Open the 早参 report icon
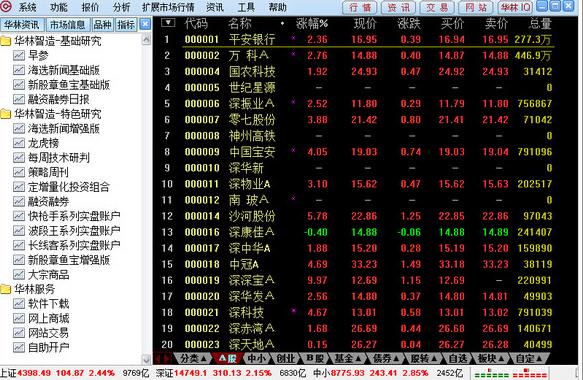Image resolution: width=583 pixels, height=380 pixels. 19,56
